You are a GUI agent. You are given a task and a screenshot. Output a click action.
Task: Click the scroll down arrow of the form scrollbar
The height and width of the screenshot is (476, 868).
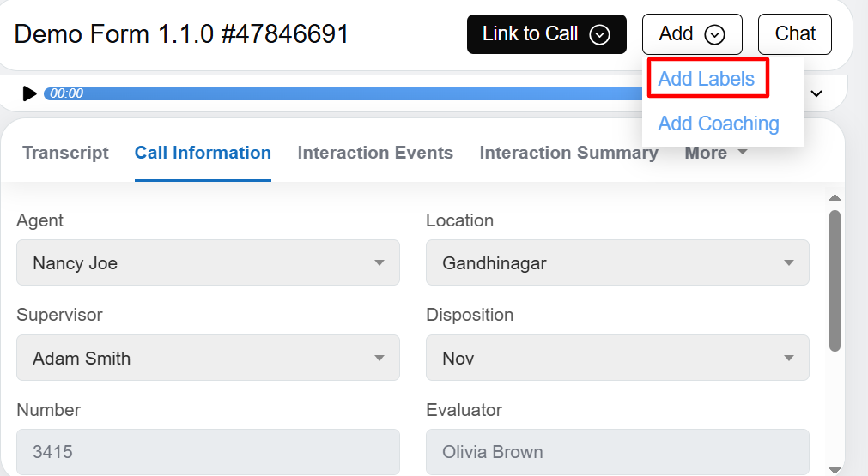click(x=835, y=468)
